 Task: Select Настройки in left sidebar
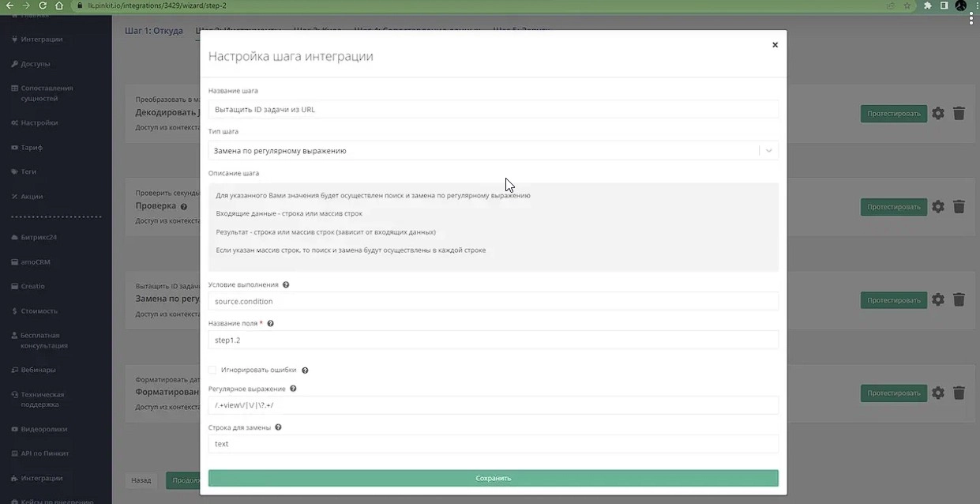39,122
